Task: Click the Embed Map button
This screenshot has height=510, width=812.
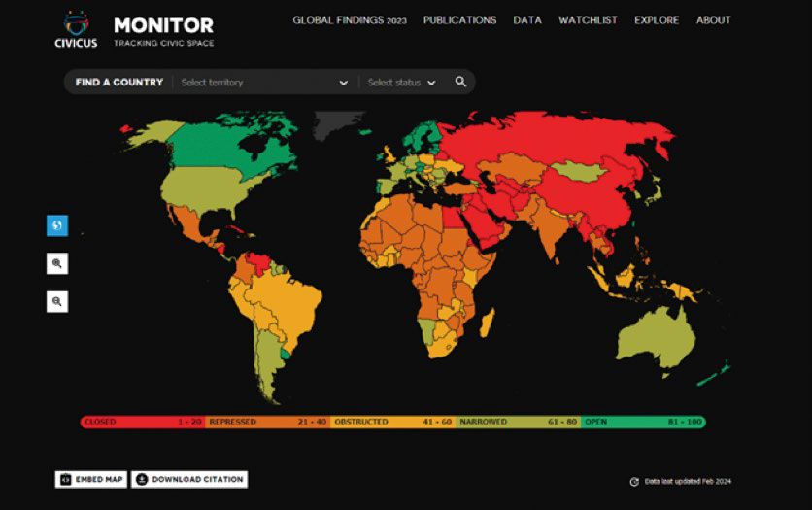Action: pos(91,480)
